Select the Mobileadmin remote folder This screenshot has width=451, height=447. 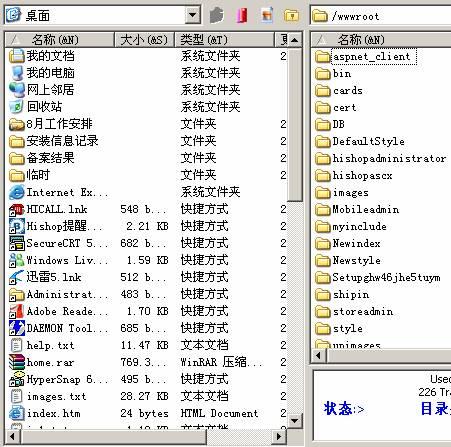click(x=357, y=210)
